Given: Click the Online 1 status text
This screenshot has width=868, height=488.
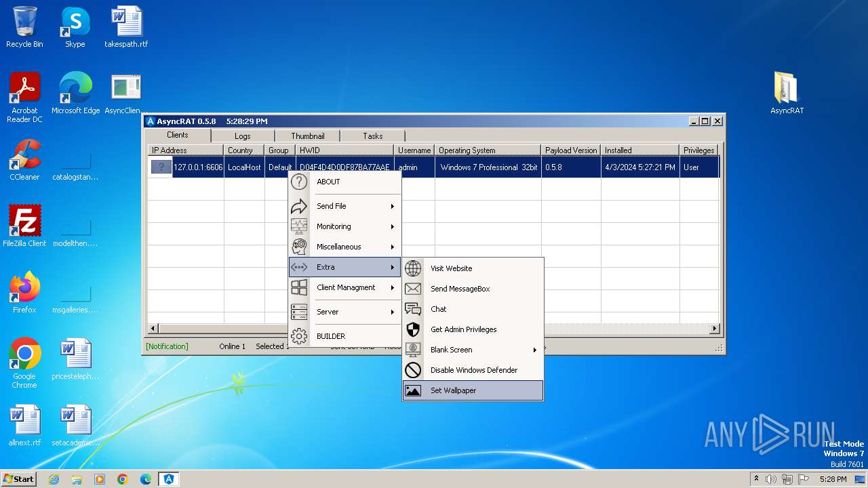Looking at the screenshot, I should pos(233,346).
